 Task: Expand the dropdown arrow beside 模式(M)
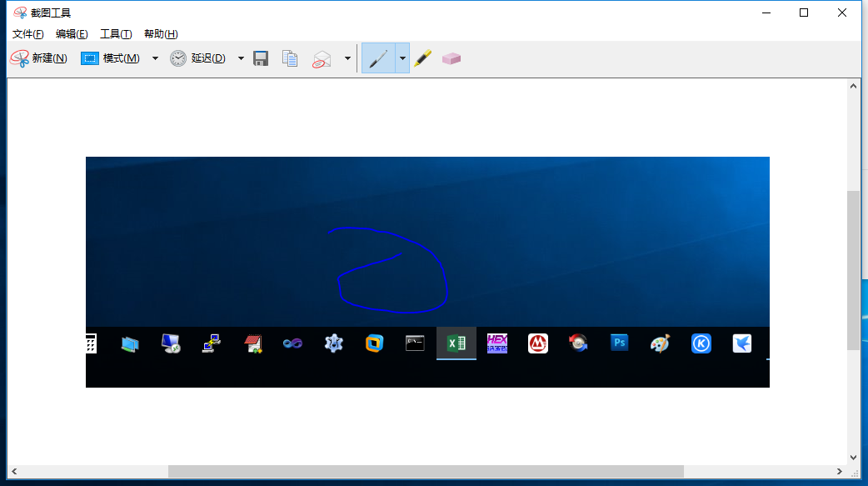tap(155, 58)
